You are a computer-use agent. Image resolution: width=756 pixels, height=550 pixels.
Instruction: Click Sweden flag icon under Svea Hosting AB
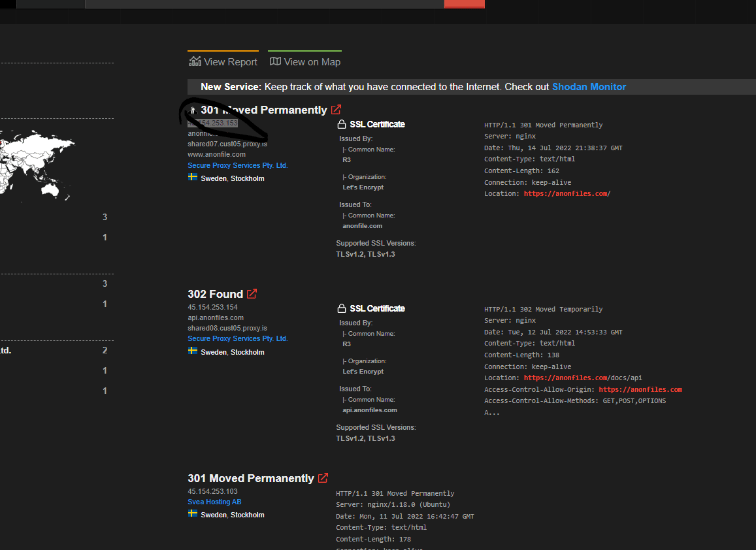tap(192, 513)
